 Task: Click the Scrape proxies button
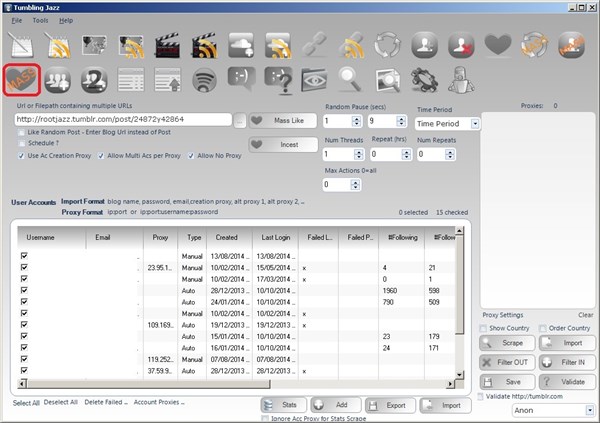point(507,343)
